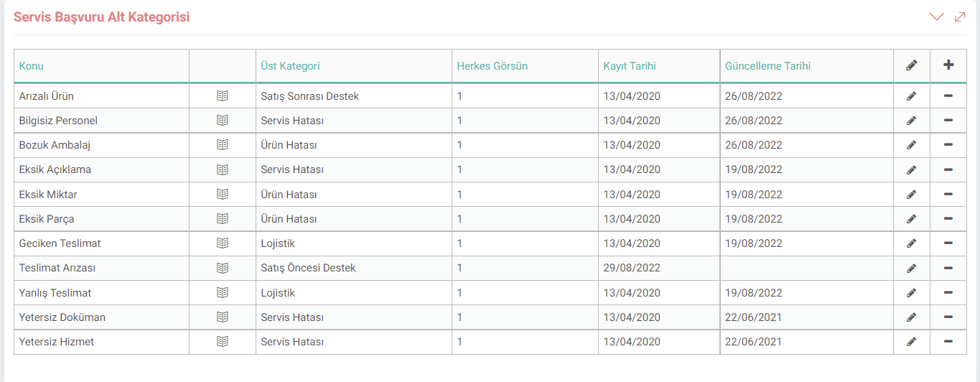Open the book icon in the Eksik Parça row
This screenshot has height=382, width=980.
[223, 219]
